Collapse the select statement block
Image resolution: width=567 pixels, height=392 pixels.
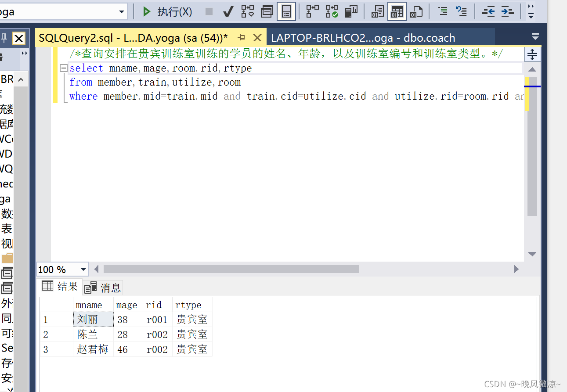coord(63,68)
